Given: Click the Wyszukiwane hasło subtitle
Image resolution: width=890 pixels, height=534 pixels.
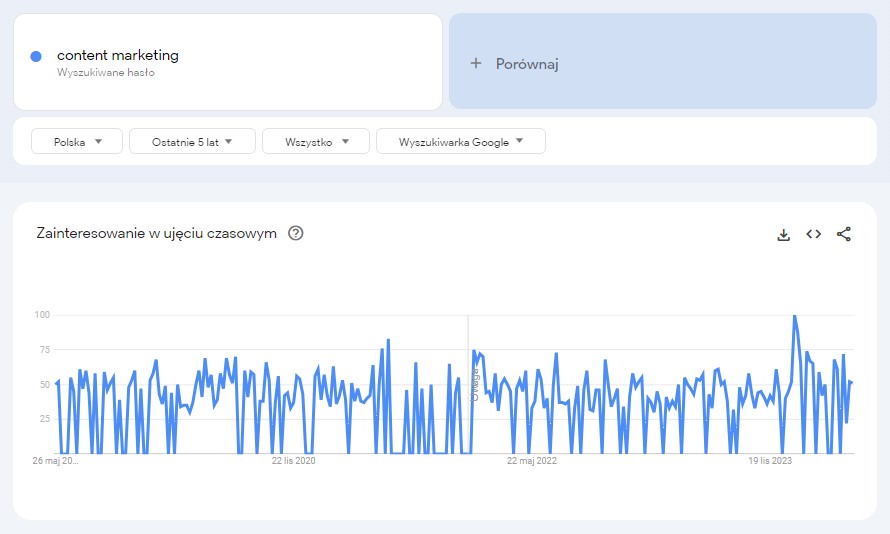Looking at the screenshot, I should click(106, 73).
